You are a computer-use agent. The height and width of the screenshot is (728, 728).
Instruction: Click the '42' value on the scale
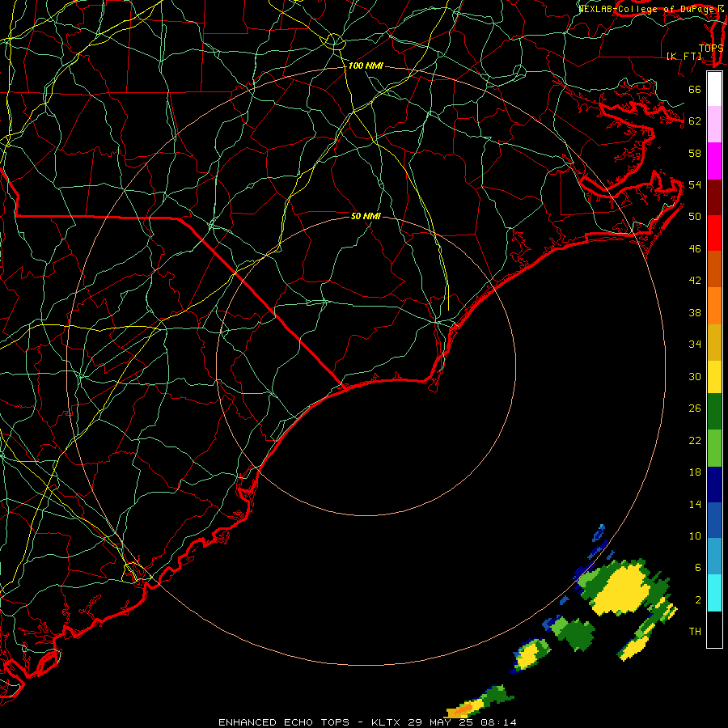695,281
